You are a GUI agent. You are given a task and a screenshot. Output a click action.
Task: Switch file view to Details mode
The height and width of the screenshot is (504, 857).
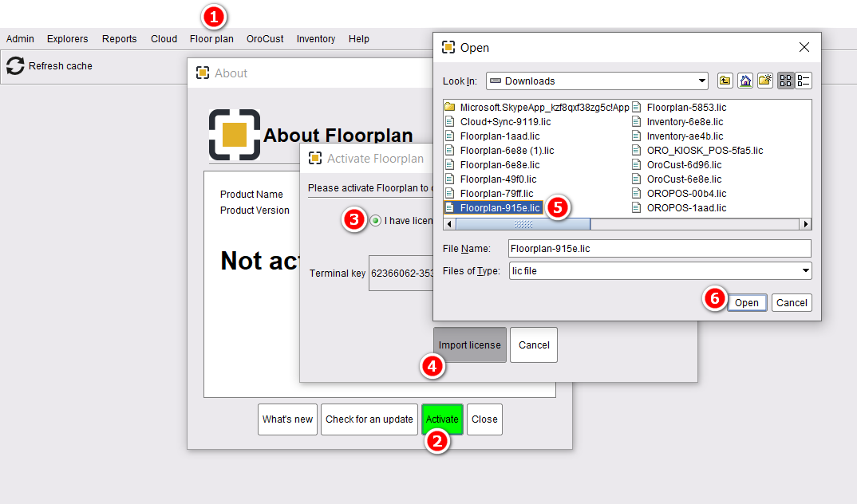(804, 81)
